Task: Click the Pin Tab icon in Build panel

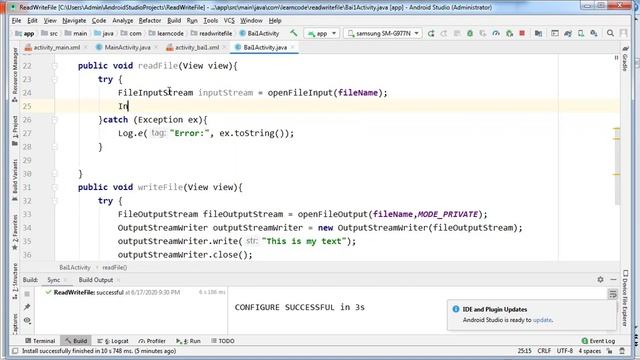Action: (x=27, y=307)
